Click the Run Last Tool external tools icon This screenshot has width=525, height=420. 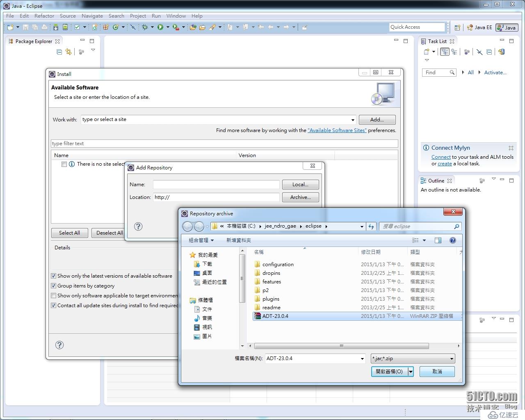click(176, 27)
